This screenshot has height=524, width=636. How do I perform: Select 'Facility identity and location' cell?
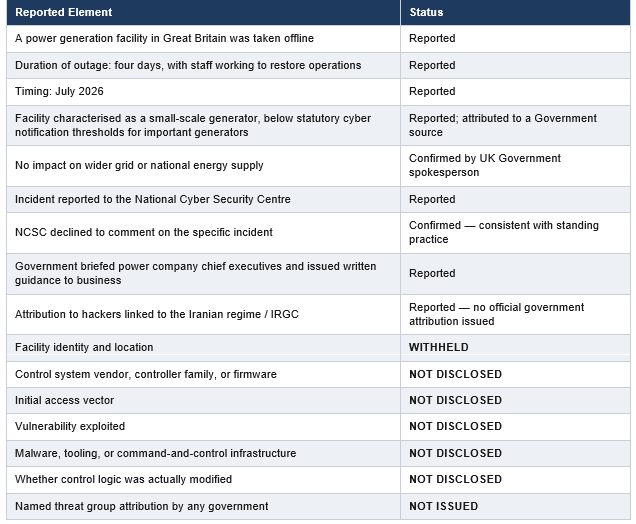203,348
